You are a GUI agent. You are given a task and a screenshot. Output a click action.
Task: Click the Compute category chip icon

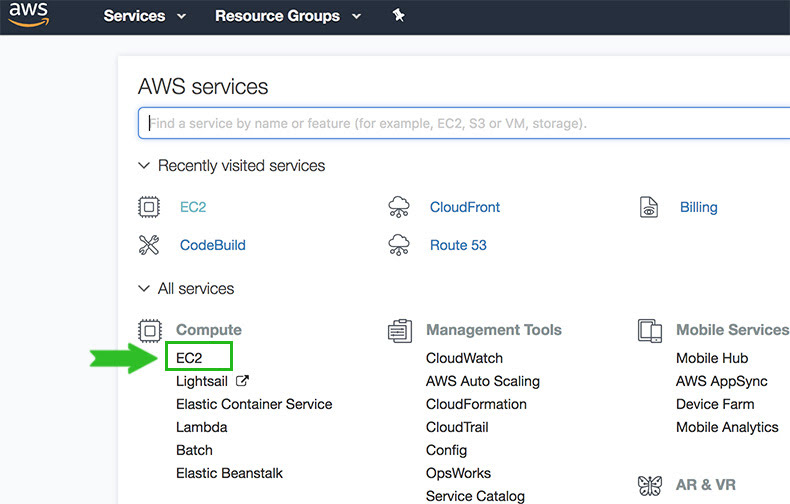[x=149, y=330]
